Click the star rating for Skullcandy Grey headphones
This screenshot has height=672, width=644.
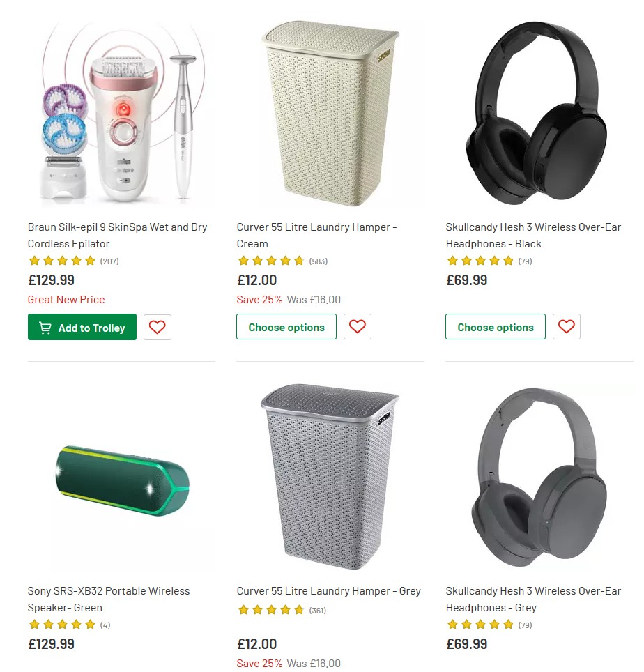(480, 625)
